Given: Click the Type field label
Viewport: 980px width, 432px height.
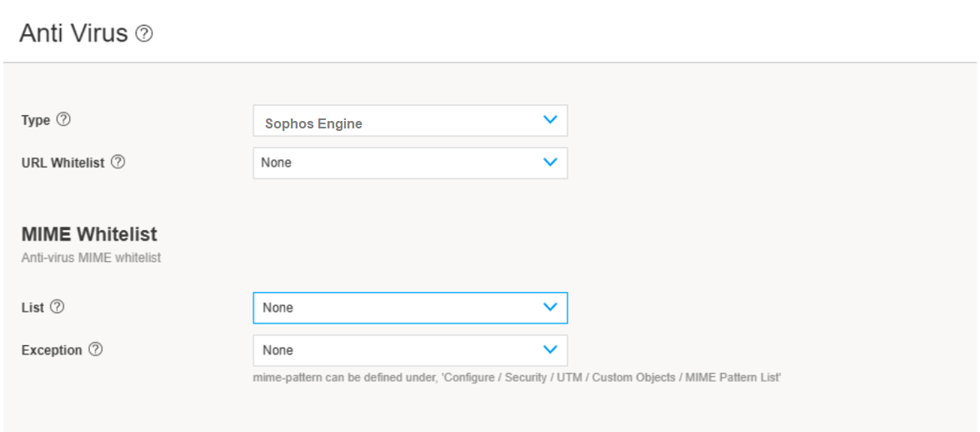Looking at the screenshot, I should (36, 120).
